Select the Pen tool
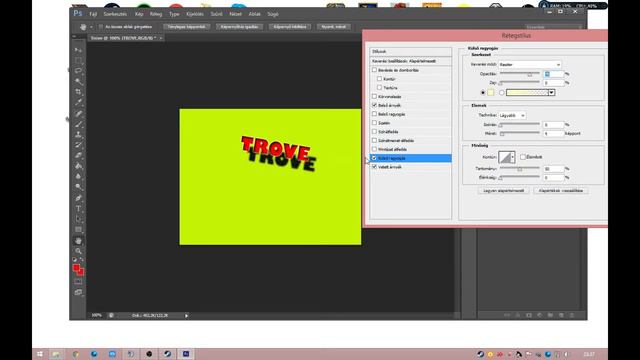640x360 pixels. point(78,198)
